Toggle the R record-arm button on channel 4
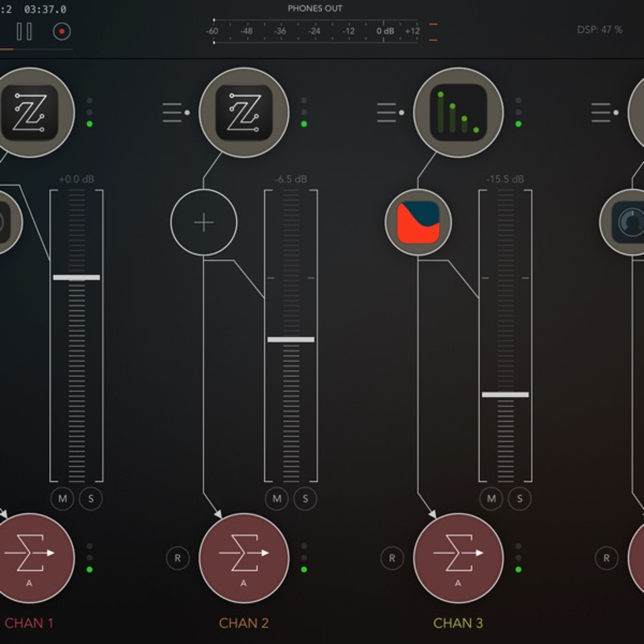The height and width of the screenshot is (644, 644). 606,558
